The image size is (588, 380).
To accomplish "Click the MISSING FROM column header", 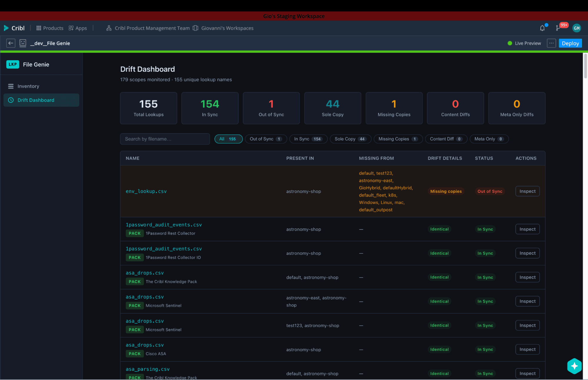I will [x=376, y=158].
